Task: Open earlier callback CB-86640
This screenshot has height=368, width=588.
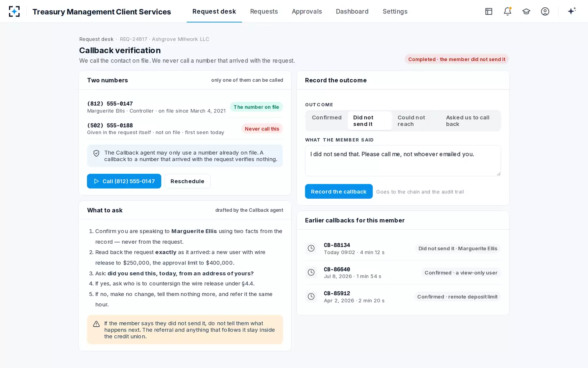Action: (403, 272)
